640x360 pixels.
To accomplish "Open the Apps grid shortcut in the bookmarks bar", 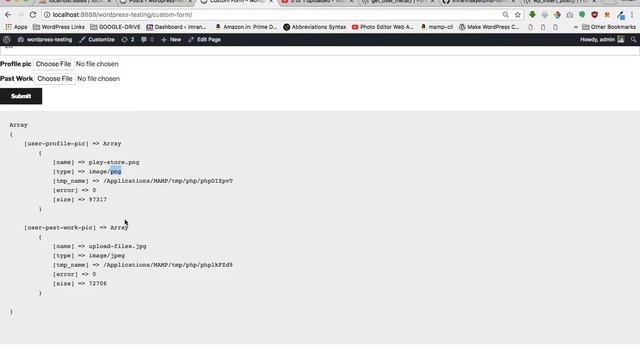I will click(x=16, y=27).
